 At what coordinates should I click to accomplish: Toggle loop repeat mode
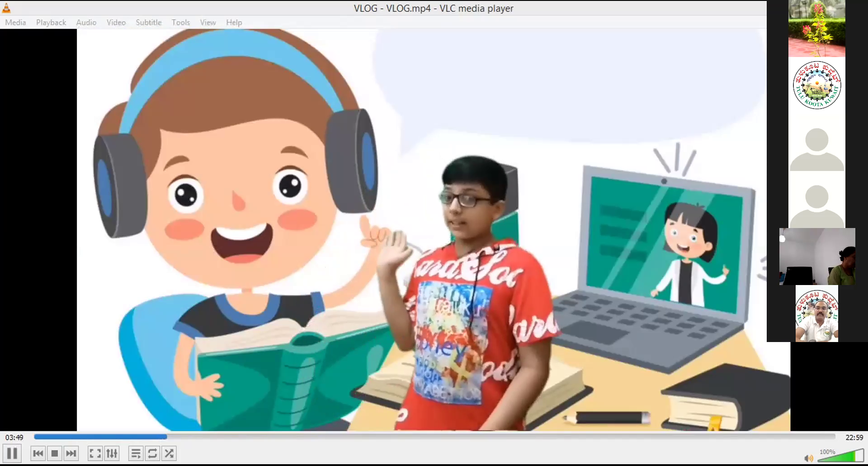point(152,453)
